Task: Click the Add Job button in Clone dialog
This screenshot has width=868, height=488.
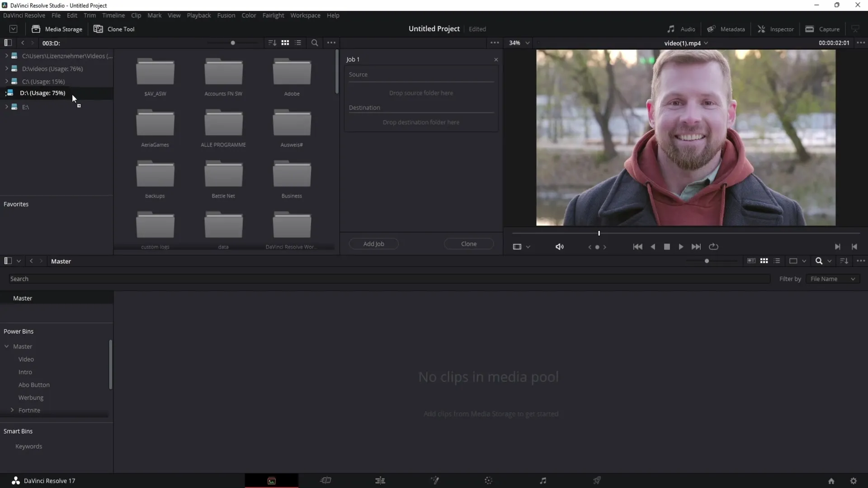Action: 373,243
